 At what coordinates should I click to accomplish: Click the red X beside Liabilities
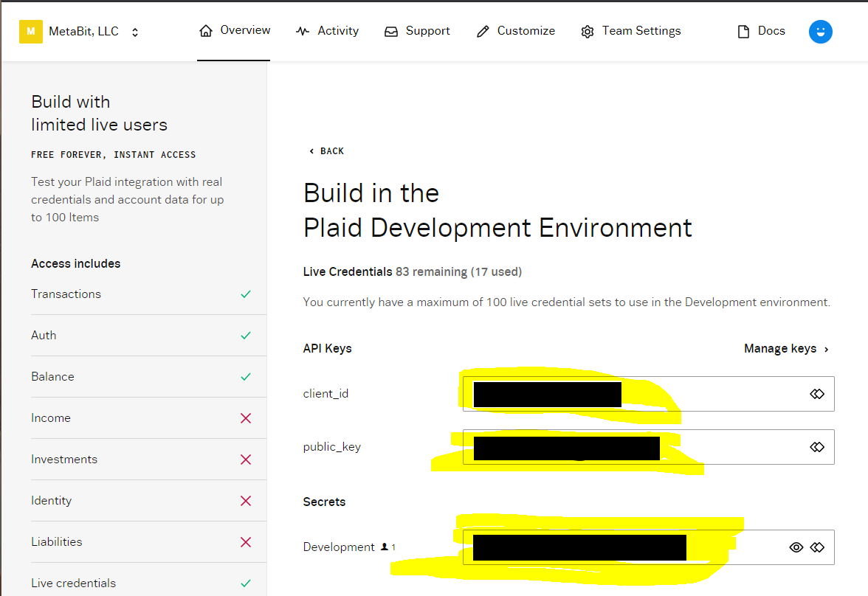coord(246,542)
